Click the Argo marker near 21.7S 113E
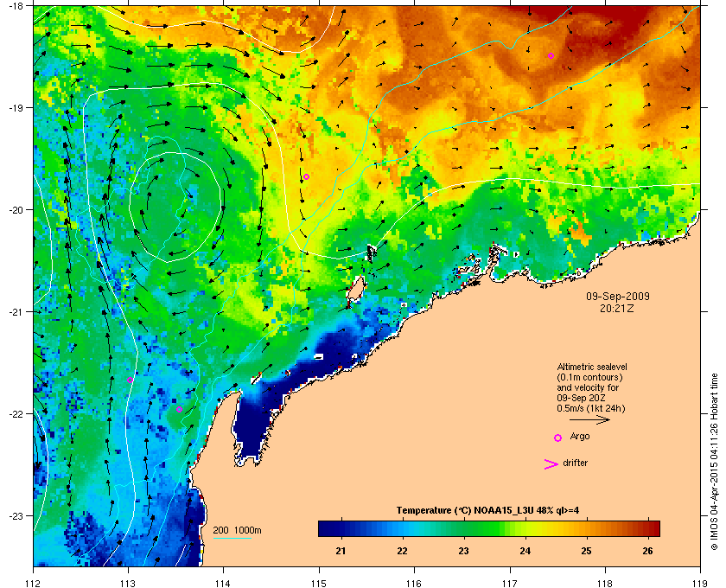 click(131, 380)
